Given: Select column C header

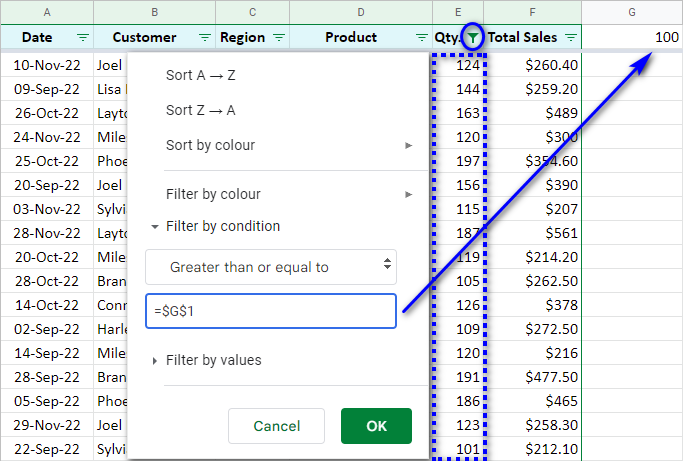Looking at the screenshot, I should (x=253, y=12).
